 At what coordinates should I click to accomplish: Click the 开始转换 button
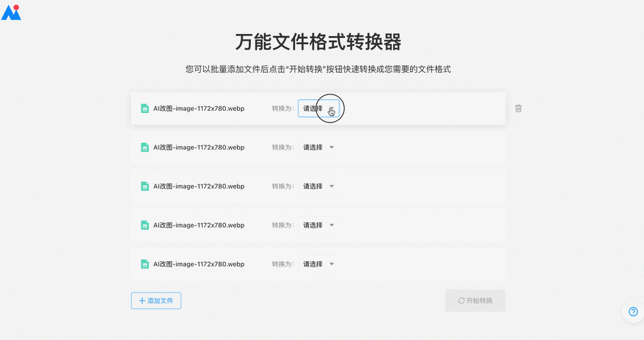point(475,301)
